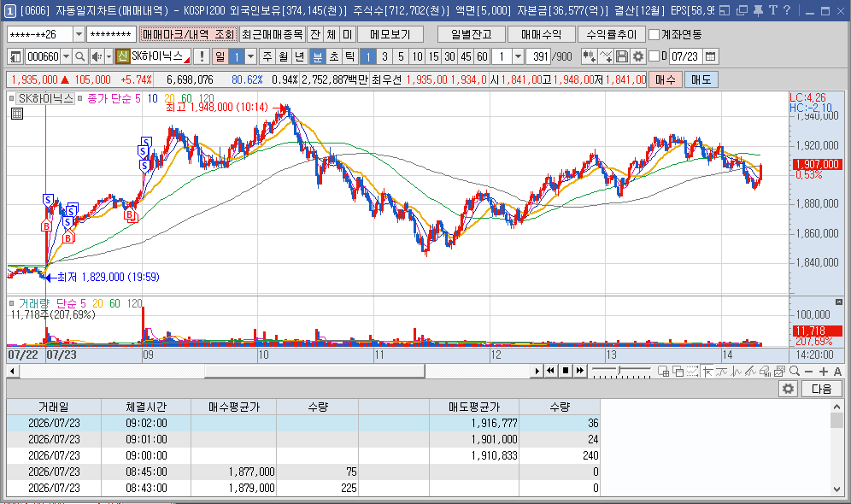
Task: Select the 일 daily period toggle
Action: tap(220, 56)
